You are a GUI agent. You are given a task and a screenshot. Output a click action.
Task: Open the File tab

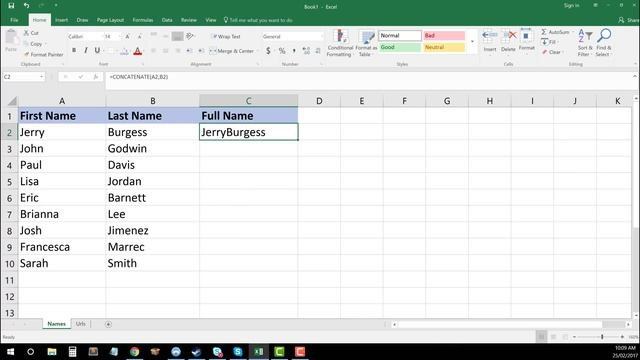14,20
